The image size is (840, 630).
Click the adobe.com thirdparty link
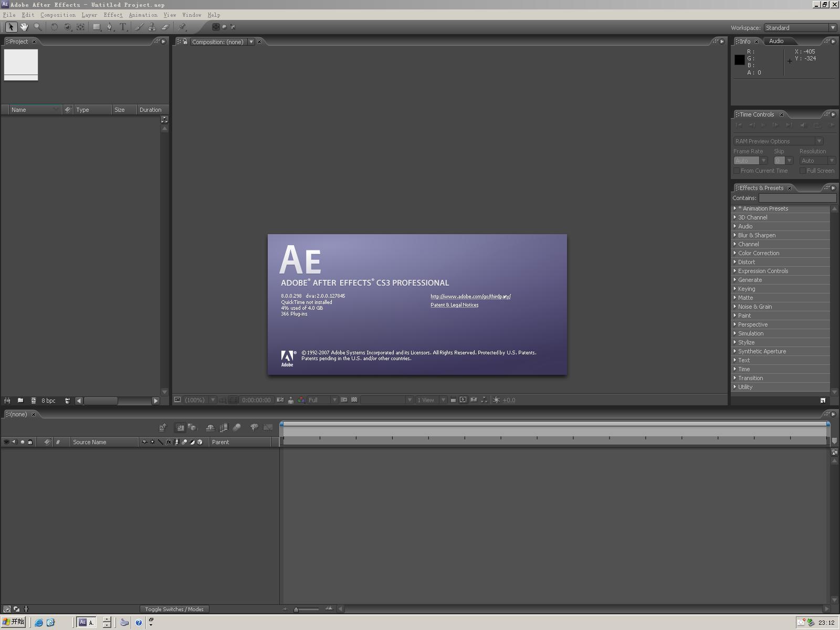(470, 297)
